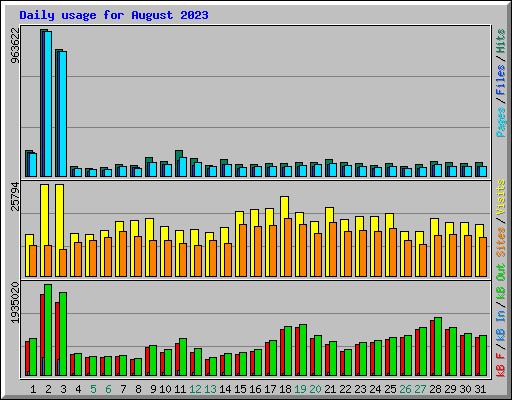Select the "Sites" legend word
Screen dimensions: 512x400
[501, 242]
